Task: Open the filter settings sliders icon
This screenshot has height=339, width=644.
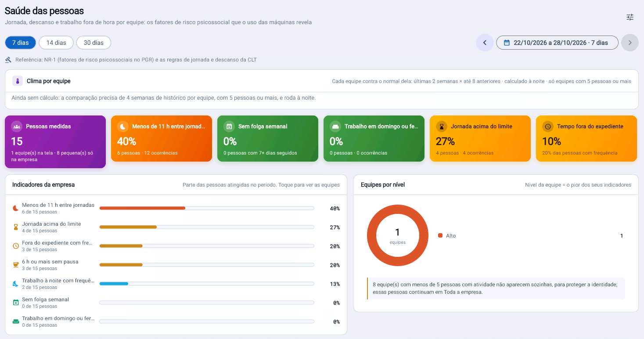Action: click(x=630, y=17)
